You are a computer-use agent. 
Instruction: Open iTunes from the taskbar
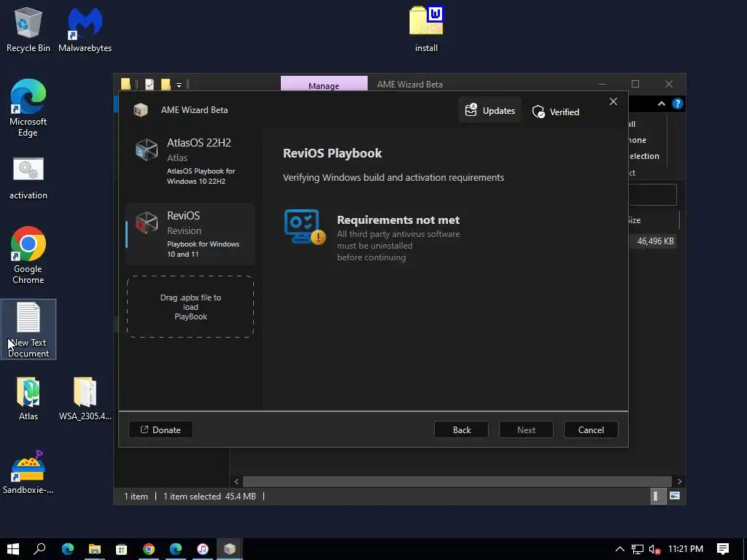coord(203,549)
